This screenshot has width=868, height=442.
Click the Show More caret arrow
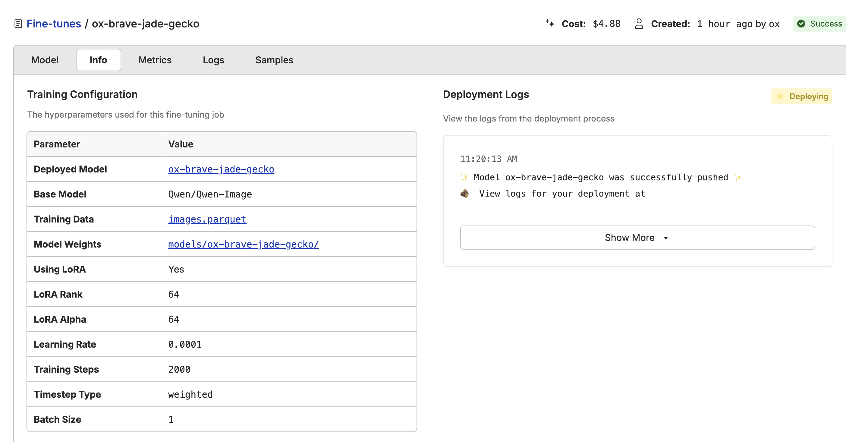(666, 238)
